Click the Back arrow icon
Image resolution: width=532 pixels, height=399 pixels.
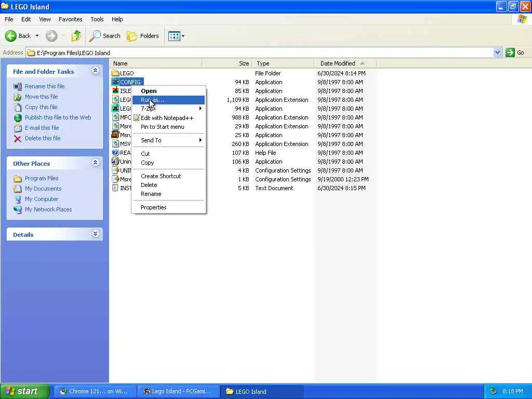11,36
